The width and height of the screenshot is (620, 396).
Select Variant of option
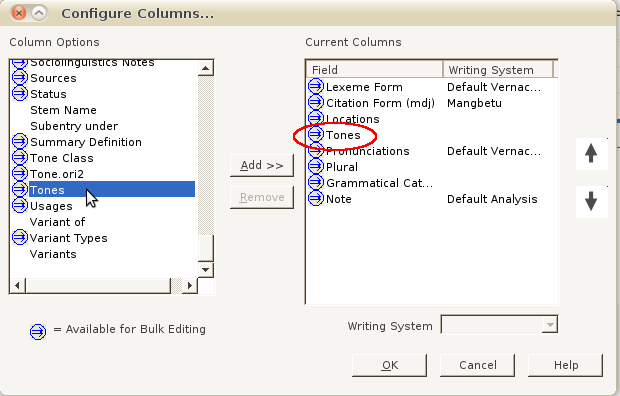tap(57, 222)
